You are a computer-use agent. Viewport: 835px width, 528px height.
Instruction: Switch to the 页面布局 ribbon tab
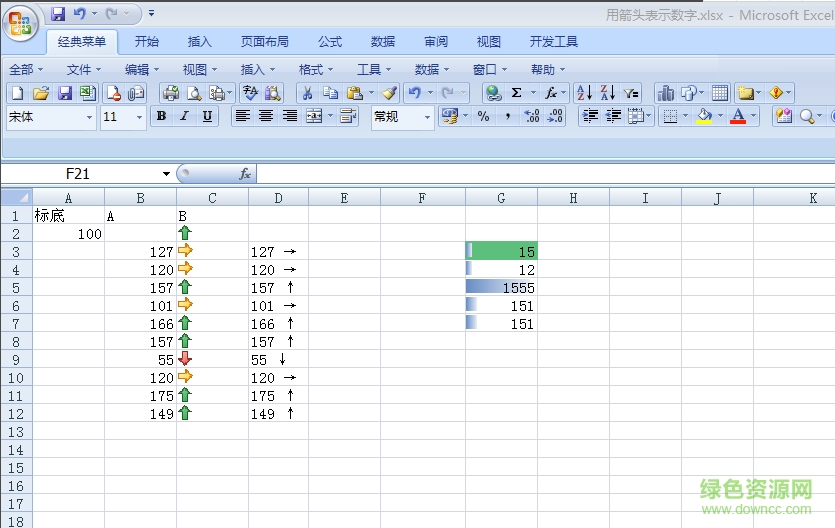click(264, 42)
